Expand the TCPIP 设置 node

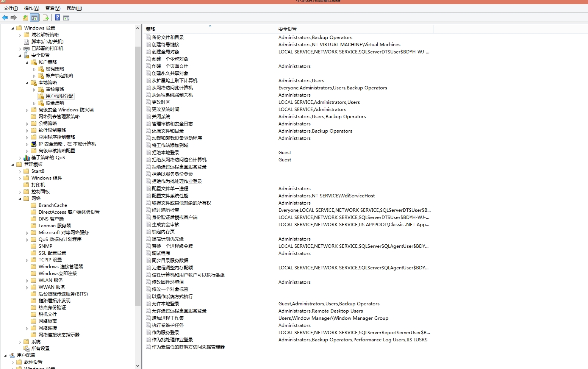27,260
